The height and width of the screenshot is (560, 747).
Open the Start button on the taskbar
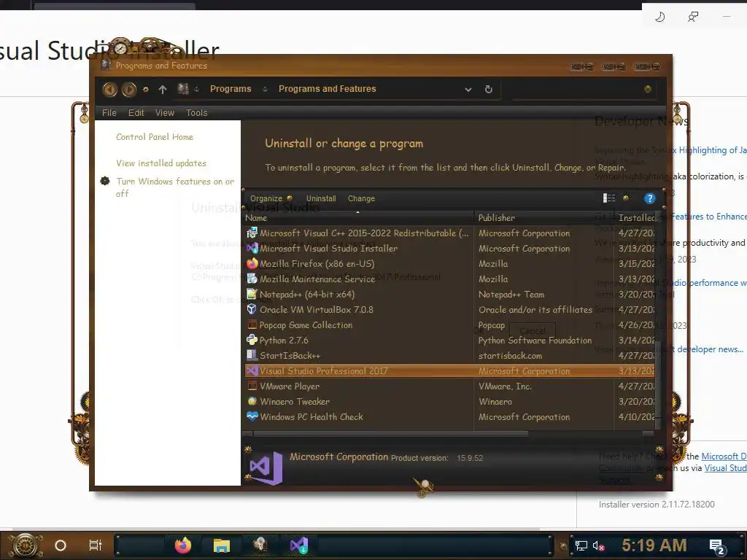(24, 545)
